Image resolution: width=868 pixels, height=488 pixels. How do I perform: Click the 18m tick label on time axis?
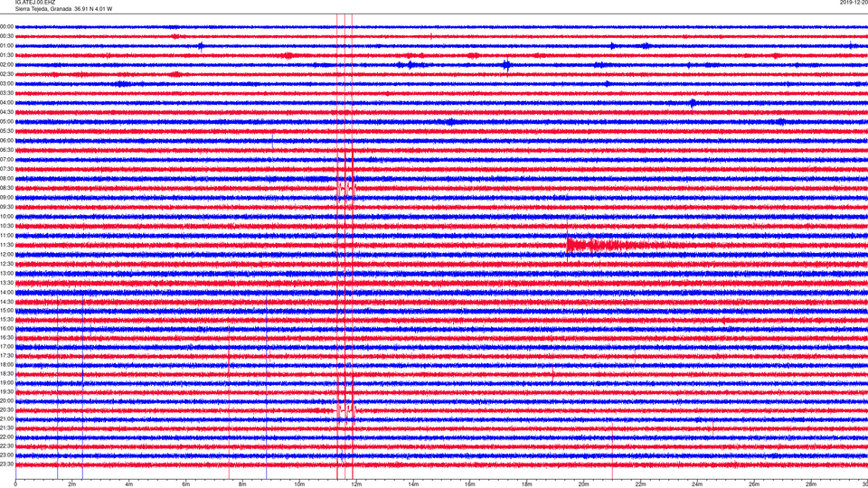(x=526, y=484)
